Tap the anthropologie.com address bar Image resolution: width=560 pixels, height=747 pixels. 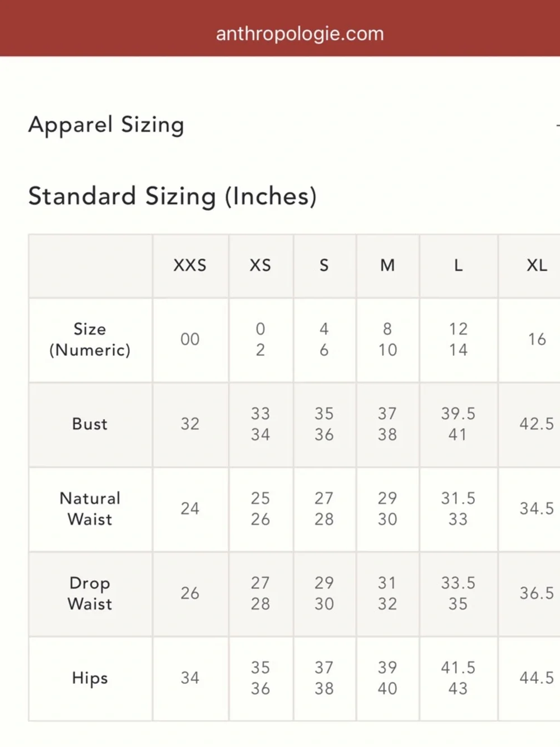coord(300,34)
